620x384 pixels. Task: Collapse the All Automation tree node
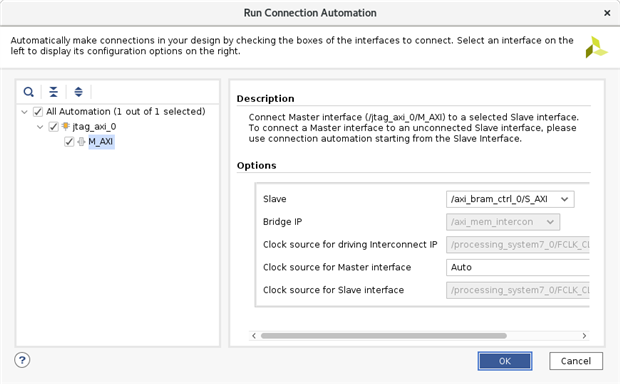point(25,112)
